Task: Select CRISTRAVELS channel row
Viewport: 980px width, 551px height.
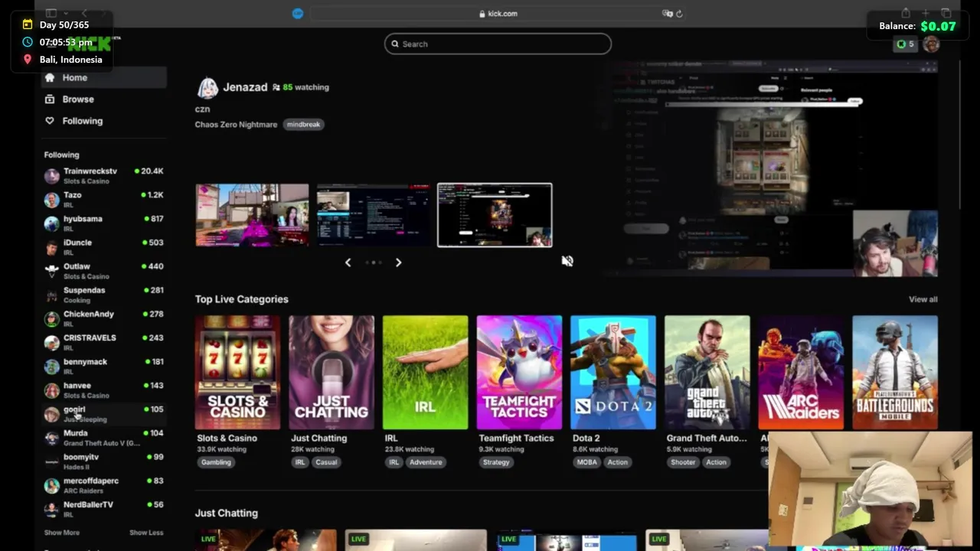Action: click(x=104, y=342)
